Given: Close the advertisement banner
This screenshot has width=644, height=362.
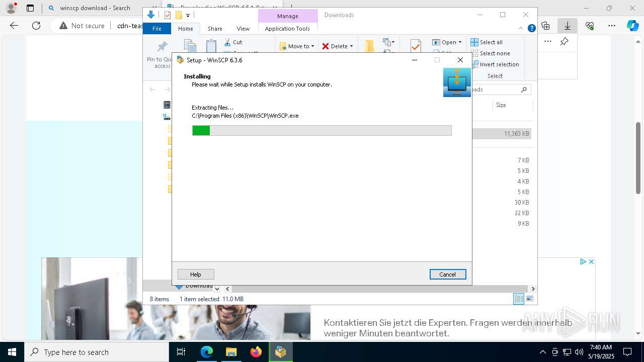Looking at the screenshot, I should (x=592, y=261).
